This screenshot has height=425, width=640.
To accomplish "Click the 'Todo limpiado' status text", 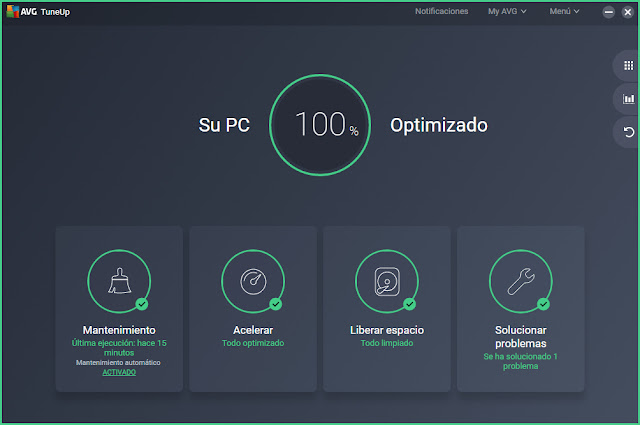I will point(387,343).
